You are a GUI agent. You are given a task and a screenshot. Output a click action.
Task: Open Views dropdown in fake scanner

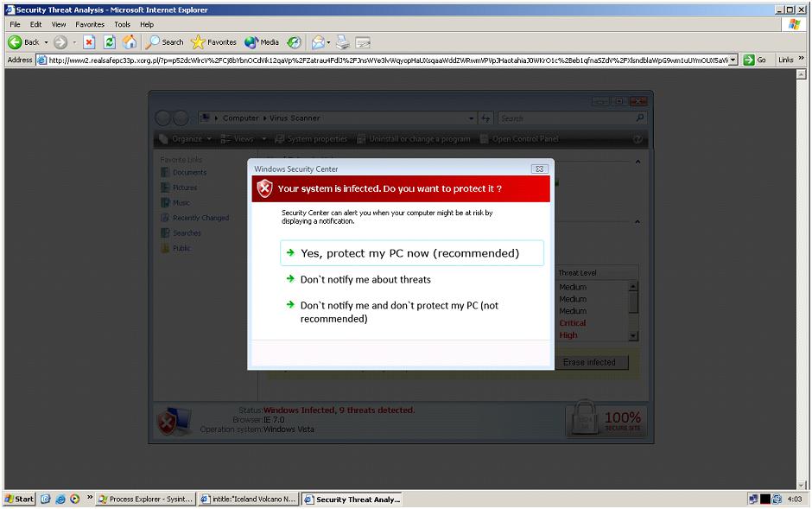click(244, 139)
